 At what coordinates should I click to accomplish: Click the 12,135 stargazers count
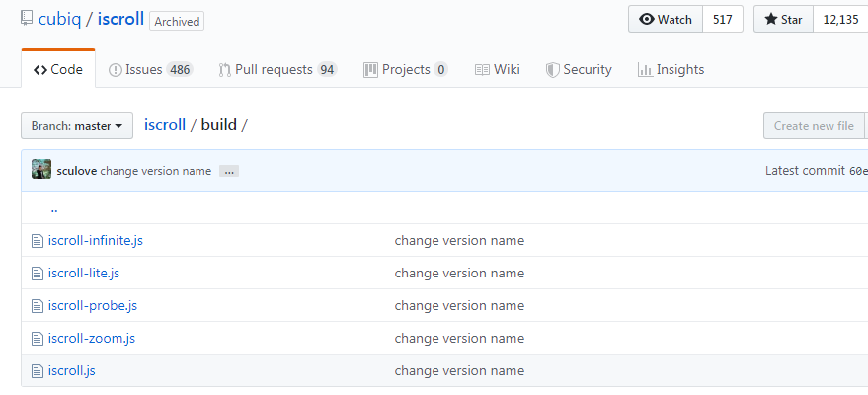tap(840, 20)
